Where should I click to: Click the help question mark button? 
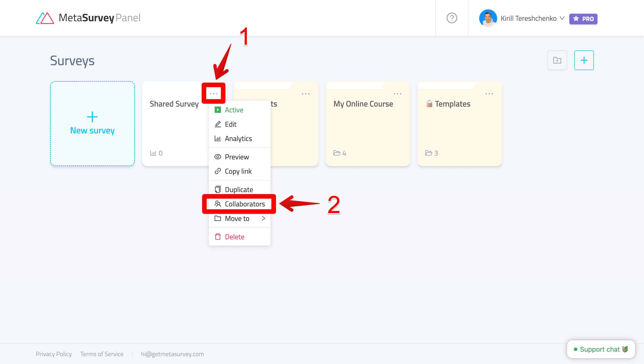(x=452, y=18)
